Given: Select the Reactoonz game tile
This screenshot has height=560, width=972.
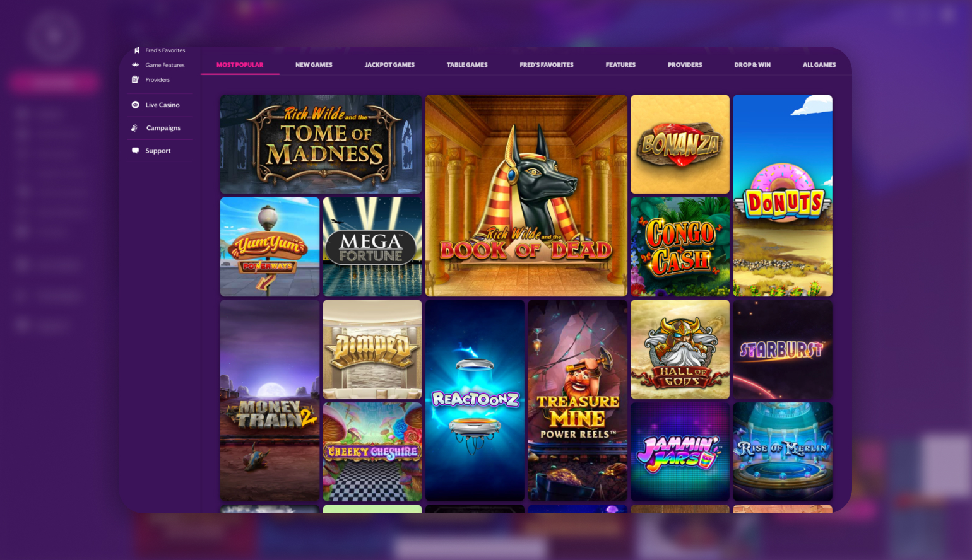Looking at the screenshot, I should tap(475, 400).
